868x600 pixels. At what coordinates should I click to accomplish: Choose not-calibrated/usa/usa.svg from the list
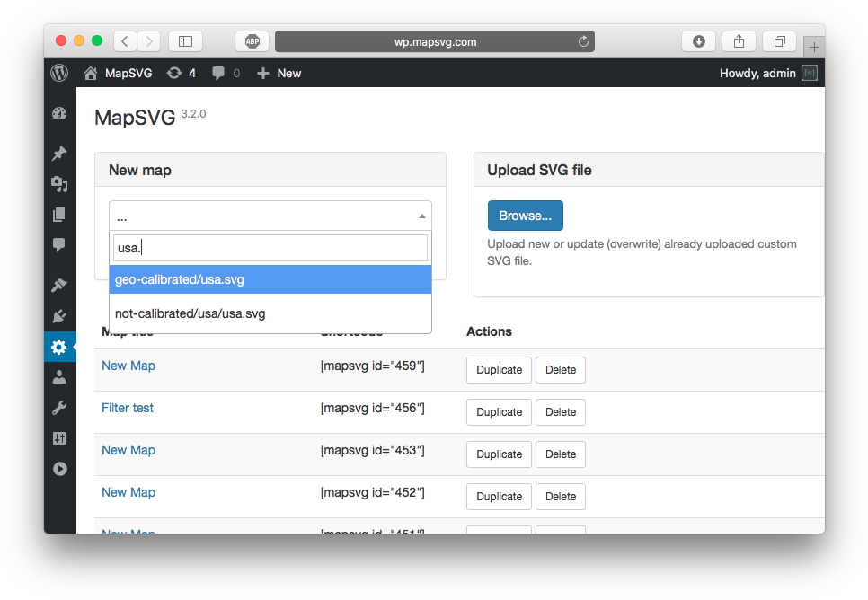click(270, 313)
